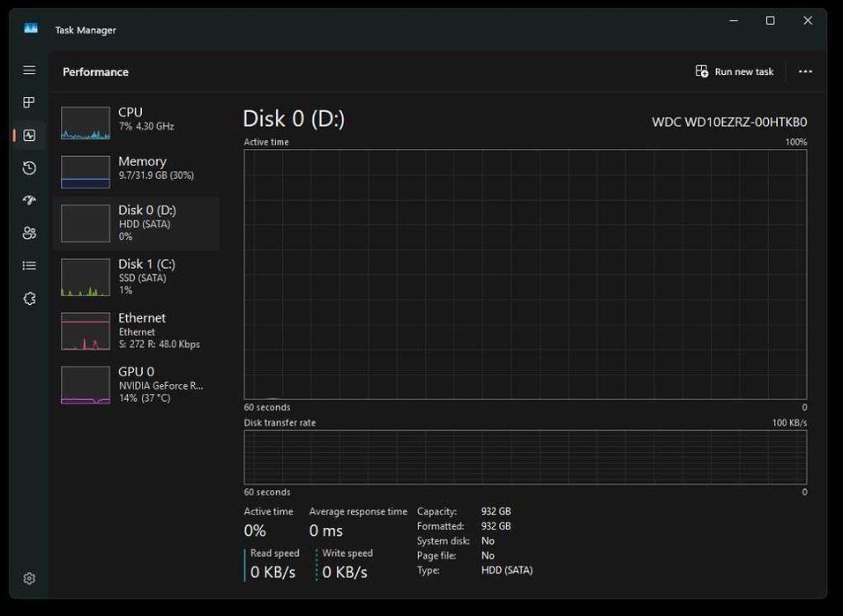Select the Performance page icon

coord(29,136)
